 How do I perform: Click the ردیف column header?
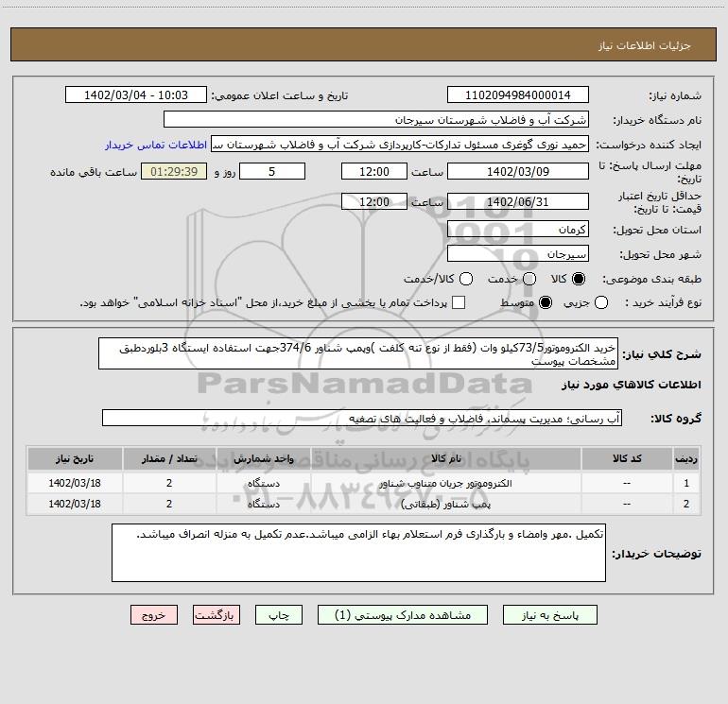tap(686, 458)
